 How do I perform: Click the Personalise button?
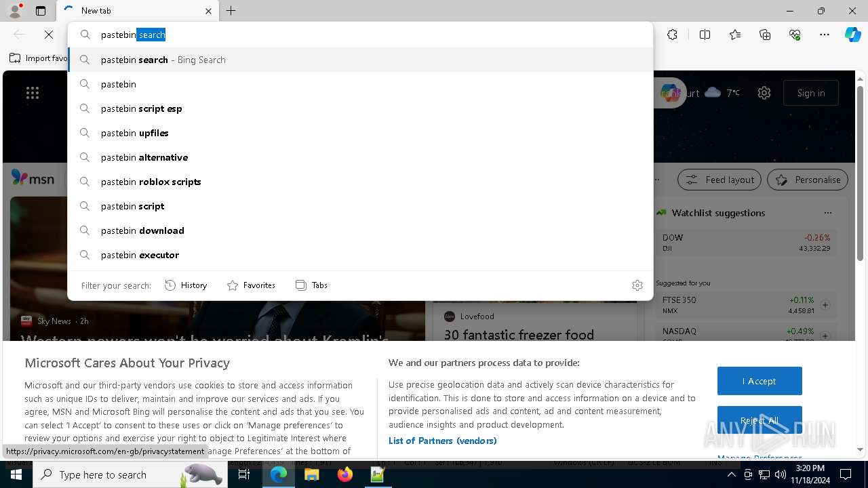coord(808,180)
